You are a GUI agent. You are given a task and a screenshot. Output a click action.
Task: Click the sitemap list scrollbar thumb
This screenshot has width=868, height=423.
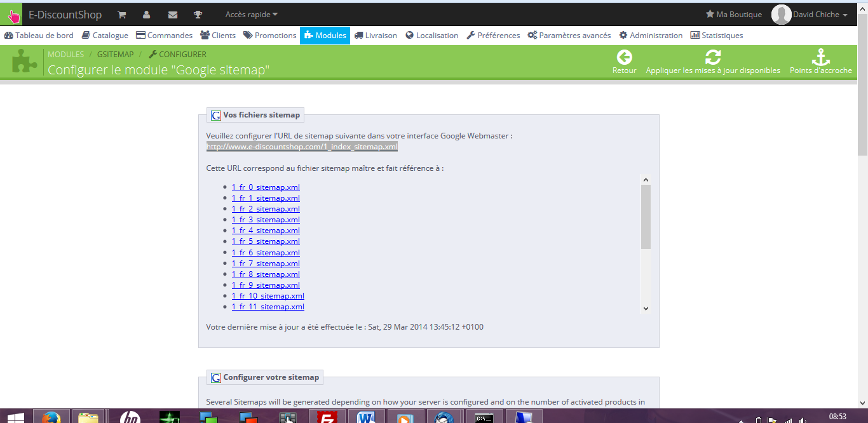(x=646, y=217)
